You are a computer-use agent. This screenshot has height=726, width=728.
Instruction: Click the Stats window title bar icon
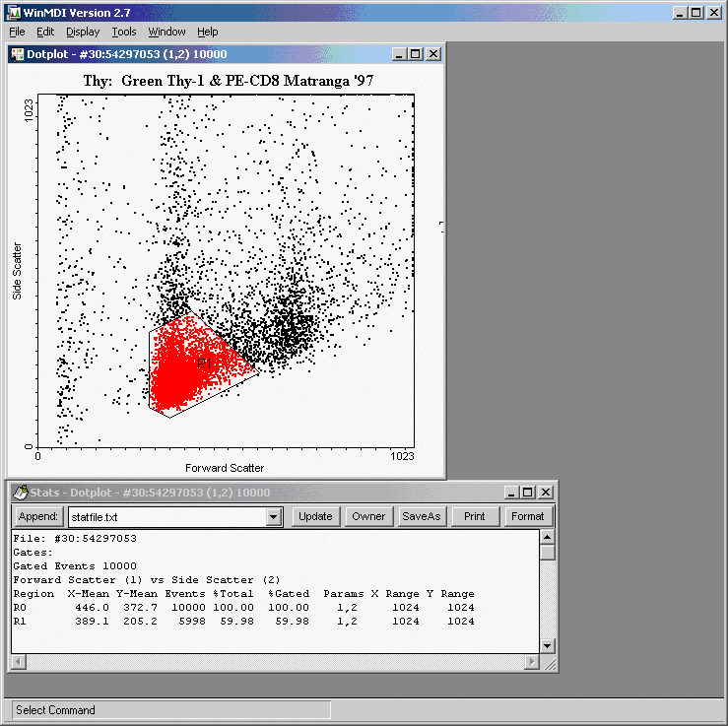point(21,493)
